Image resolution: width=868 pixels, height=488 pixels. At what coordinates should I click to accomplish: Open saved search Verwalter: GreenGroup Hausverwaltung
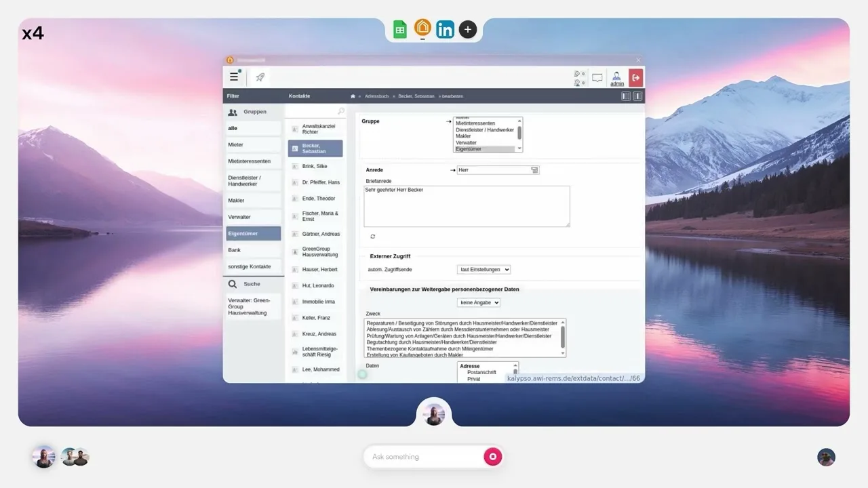[x=253, y=306]
